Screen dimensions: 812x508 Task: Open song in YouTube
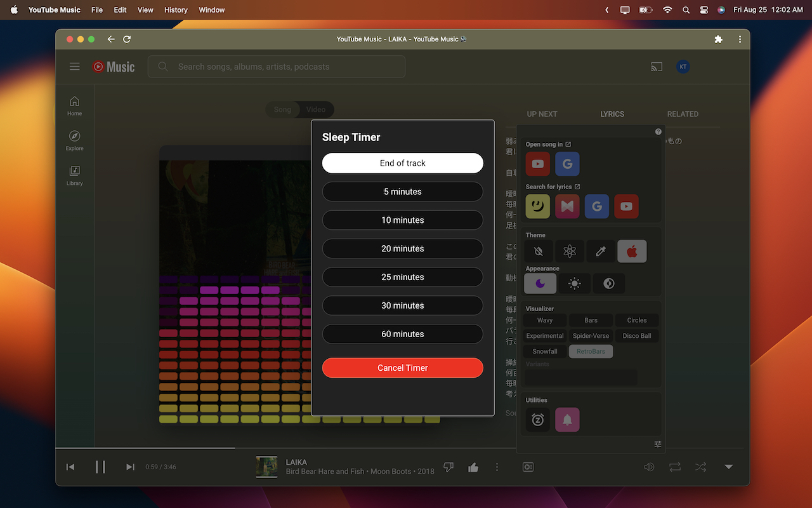538,164
